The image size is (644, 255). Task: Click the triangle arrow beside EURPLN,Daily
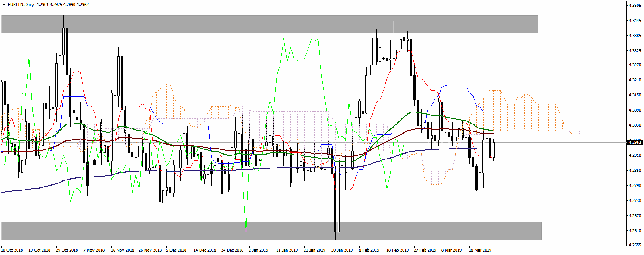point(4,4)
